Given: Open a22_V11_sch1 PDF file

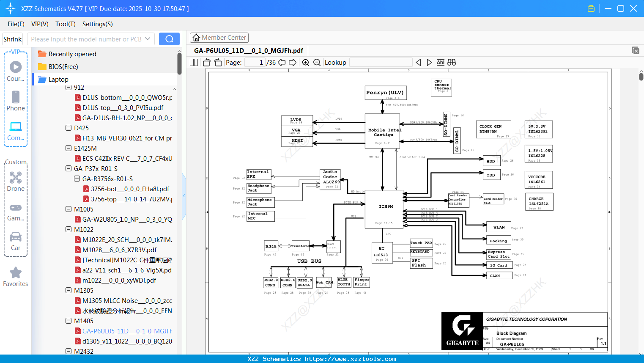Looking at the screenshot, I should [123, 270].
